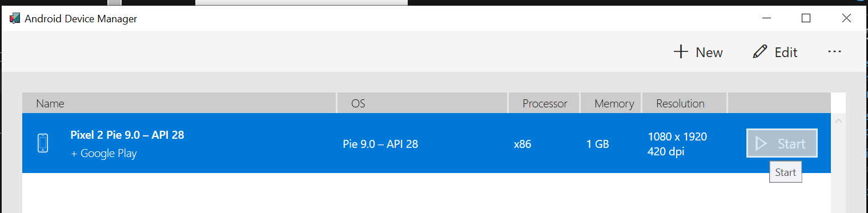
Task: Click the 1080 x 1920 resolution cell
Action: (677, 137)
